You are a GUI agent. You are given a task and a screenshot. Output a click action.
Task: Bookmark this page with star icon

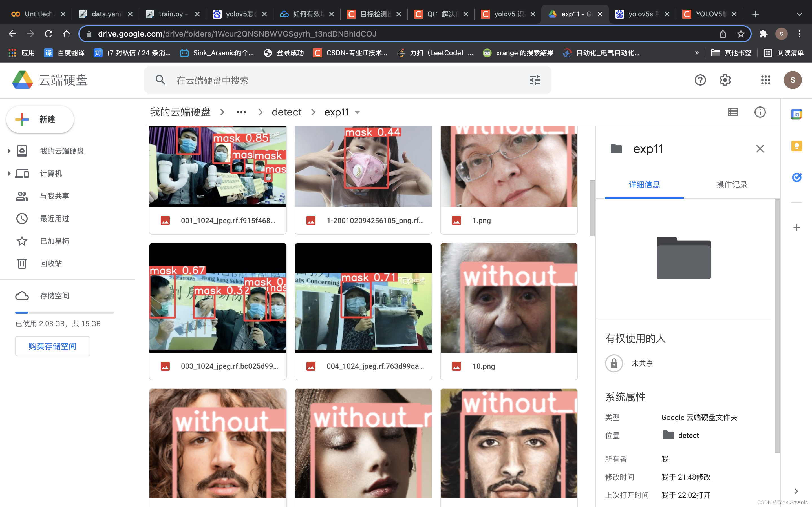pos(741,34)
